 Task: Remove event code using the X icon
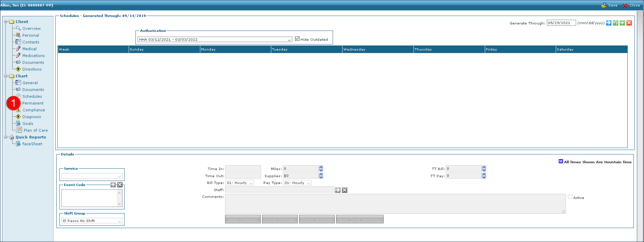pos(120,185)
